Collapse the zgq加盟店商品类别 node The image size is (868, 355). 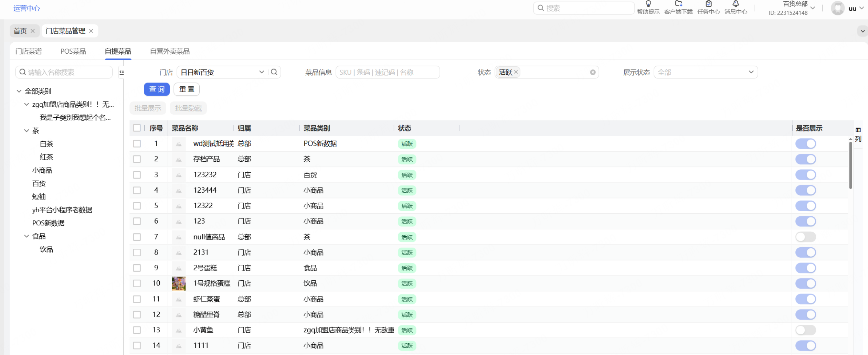point(27,104)
